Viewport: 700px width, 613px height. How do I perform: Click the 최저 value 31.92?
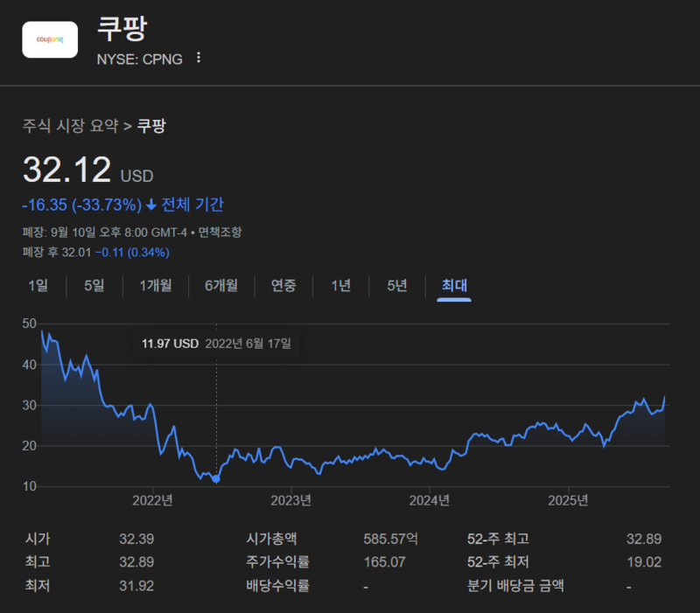[x=136, y=586]
